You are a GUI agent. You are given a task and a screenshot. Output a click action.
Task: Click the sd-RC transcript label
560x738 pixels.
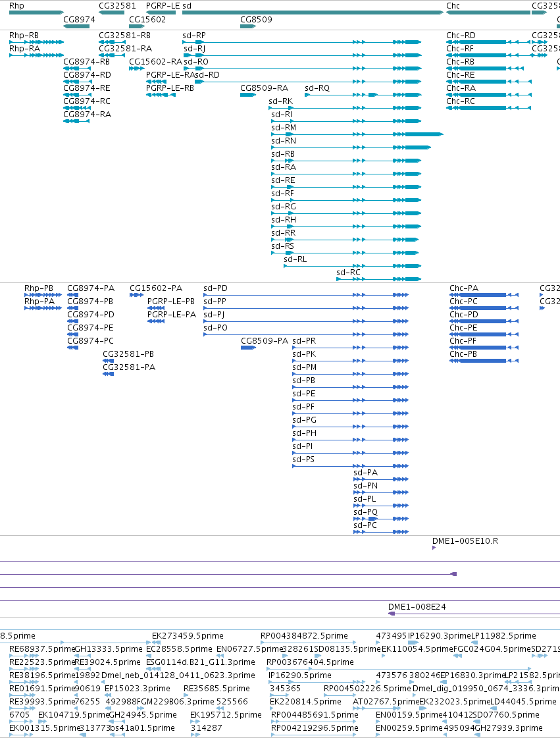(x=348, y=273)
